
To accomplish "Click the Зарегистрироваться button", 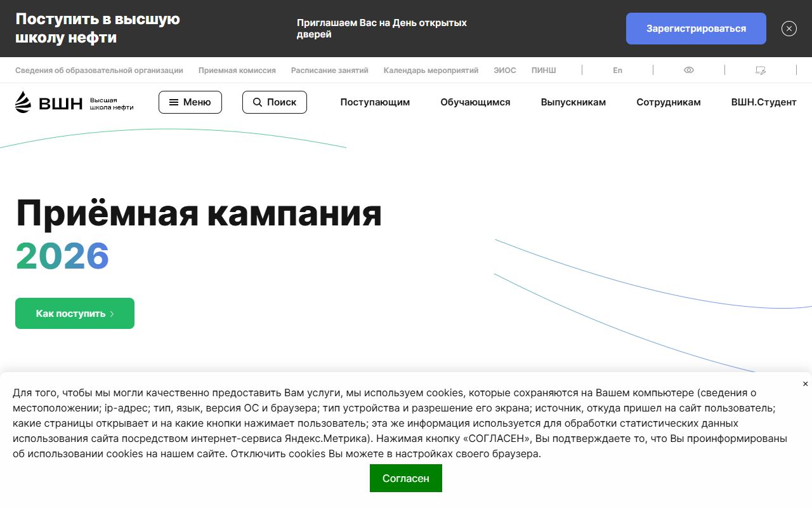I will pyautogui.click(x=696, y=29).
